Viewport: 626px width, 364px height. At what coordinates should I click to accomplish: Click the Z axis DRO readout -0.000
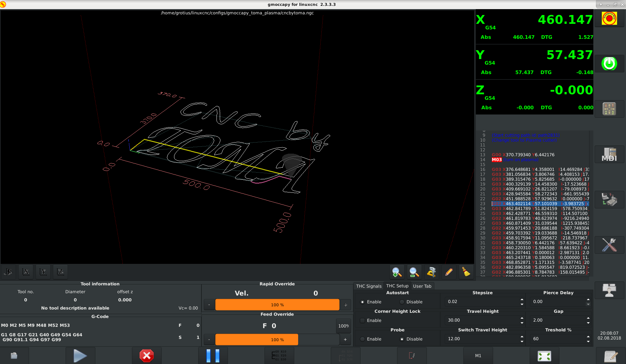point(571,90)
